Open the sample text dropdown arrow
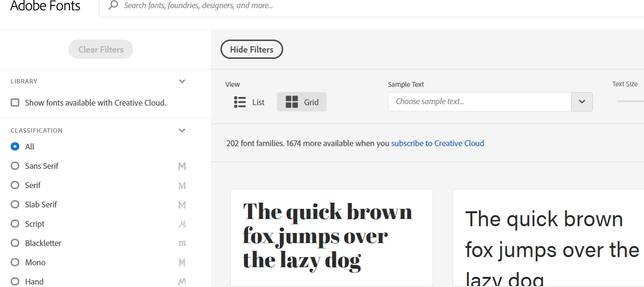The width and height of the screenshot is (644, 287). point(582,102)
